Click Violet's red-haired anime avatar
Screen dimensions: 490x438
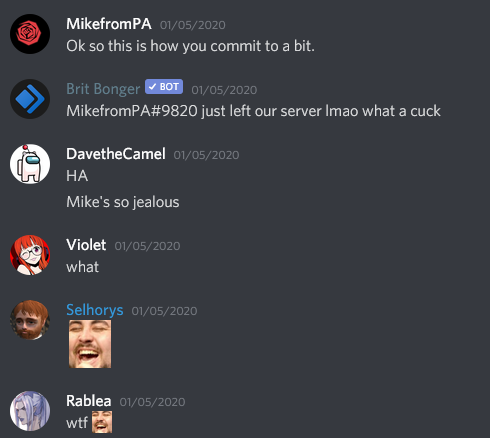click(x=30, y=255)
